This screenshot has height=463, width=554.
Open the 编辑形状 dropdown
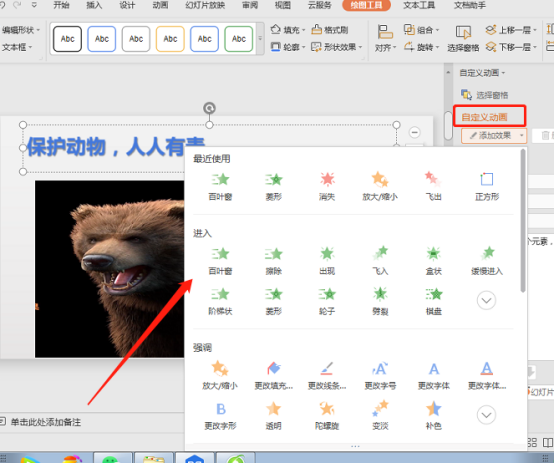(x=20, y=30)
